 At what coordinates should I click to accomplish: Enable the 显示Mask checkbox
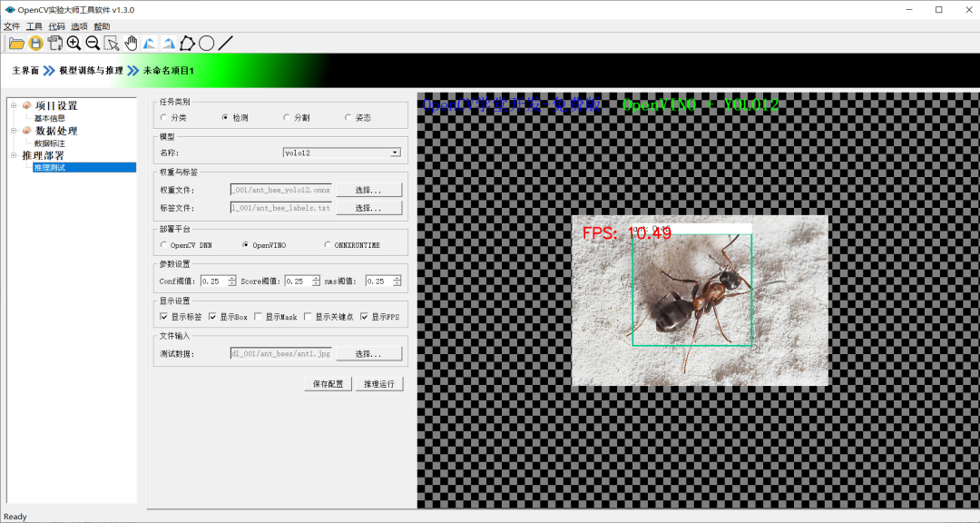(259, 317)
